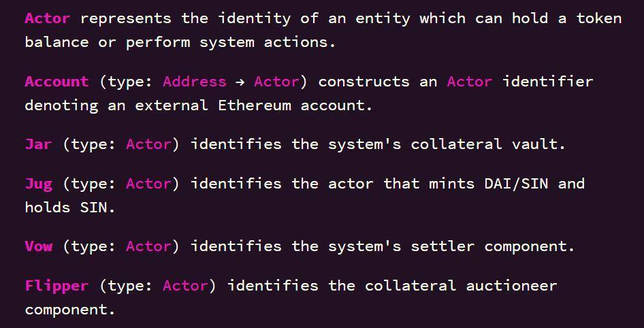This screenshot has height=328, width=644.
Task: Click the word "auctioneer"
Action: click(x=511, y=286)
